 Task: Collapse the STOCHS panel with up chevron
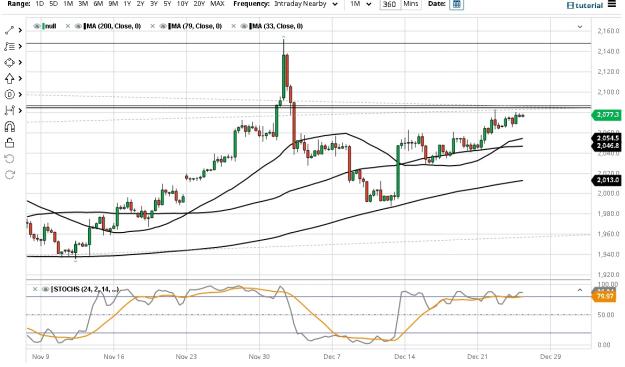580,290
